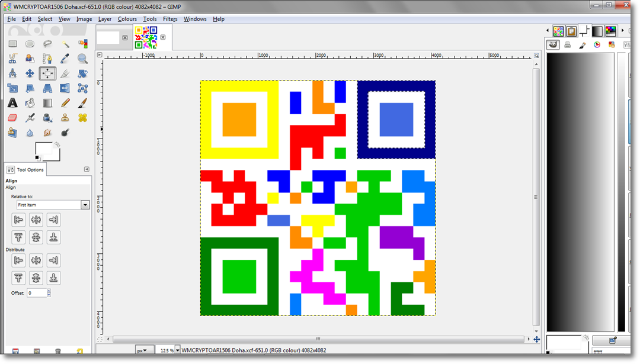This screenshot has height=364, width=640.
Task: Select the Measure compass tool
Action: (12, 73)
